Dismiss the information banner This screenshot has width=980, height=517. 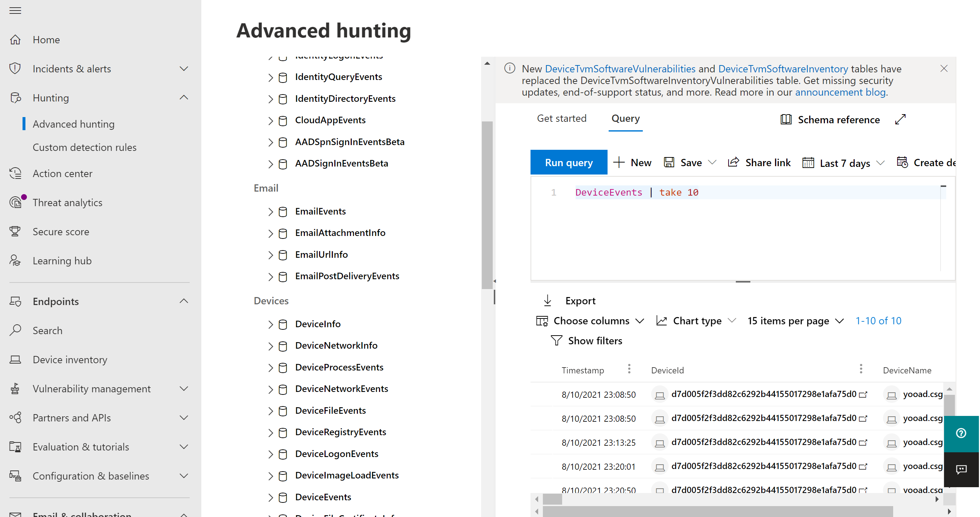[944, 68]
